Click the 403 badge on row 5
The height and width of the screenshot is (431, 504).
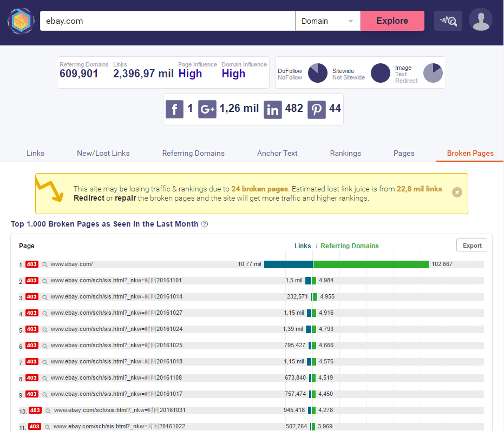click(32, 329)
